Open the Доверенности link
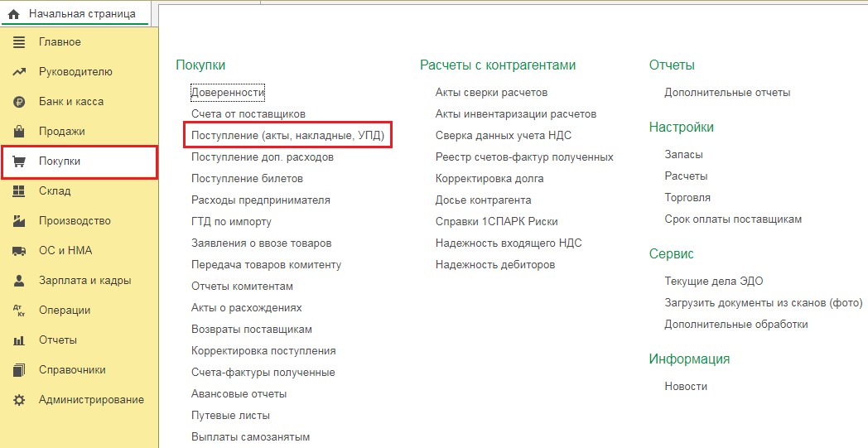This screenshot has width=868, height=448. pyautogui.click(x=228, y=93)
